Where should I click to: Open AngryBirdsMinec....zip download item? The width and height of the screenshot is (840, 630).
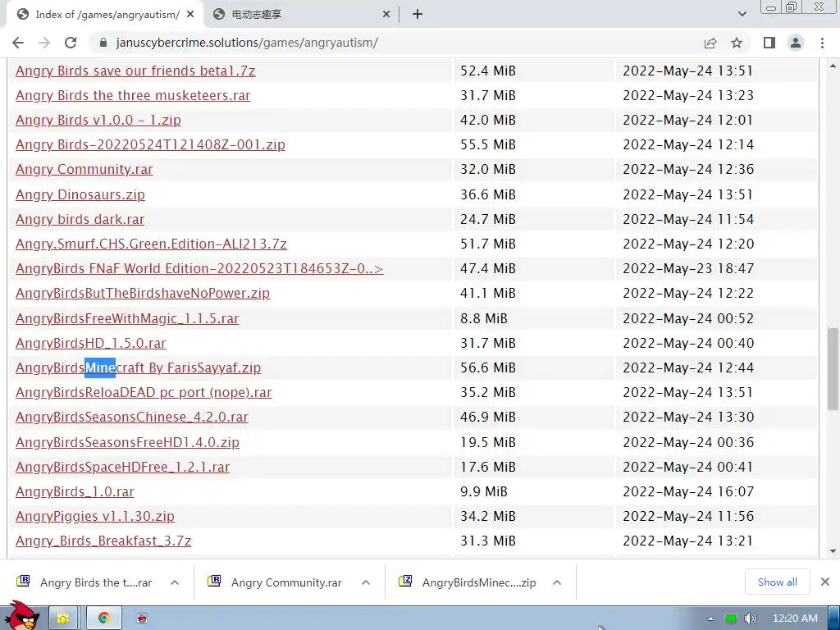coord(467,582)
